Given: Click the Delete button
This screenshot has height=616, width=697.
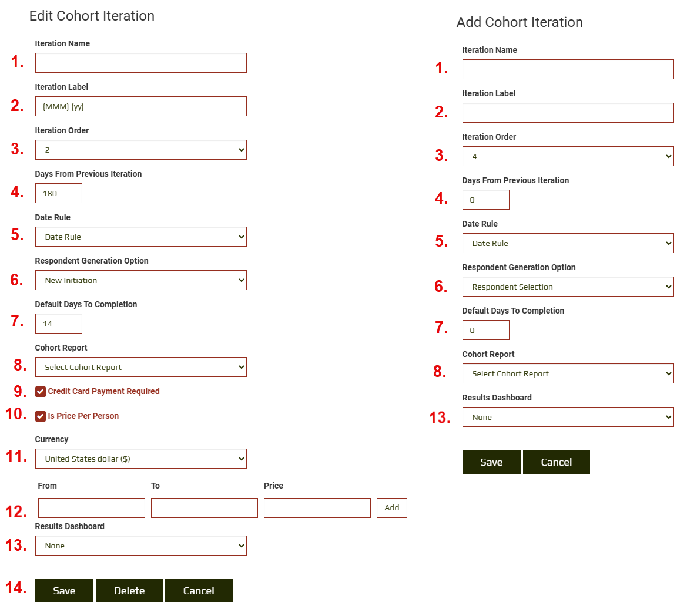Looking at the screenshot, I should pos(129,591).
